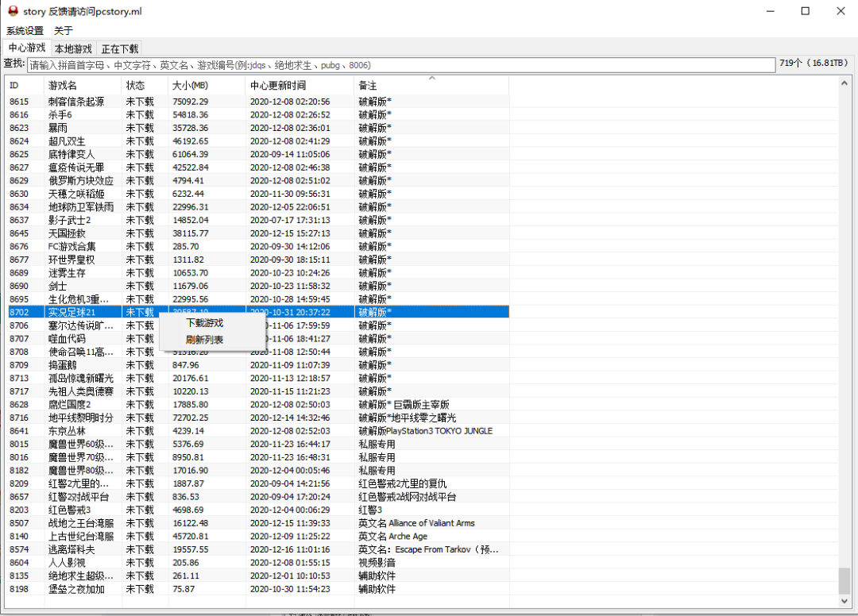Click the scrollbar down arrow
This screenshot has width=858, height=616.
point(844,601)
